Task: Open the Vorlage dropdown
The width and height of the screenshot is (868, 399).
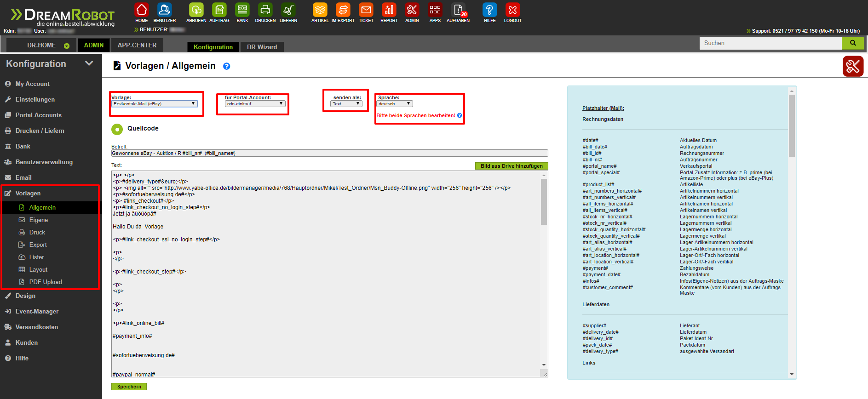Action: pyautogui.click(x=155, y=104)
